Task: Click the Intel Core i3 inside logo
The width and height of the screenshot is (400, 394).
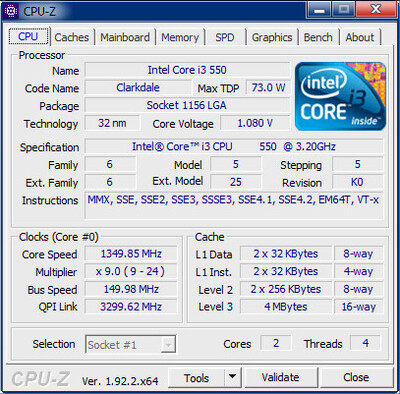Action: coord(340,96)
